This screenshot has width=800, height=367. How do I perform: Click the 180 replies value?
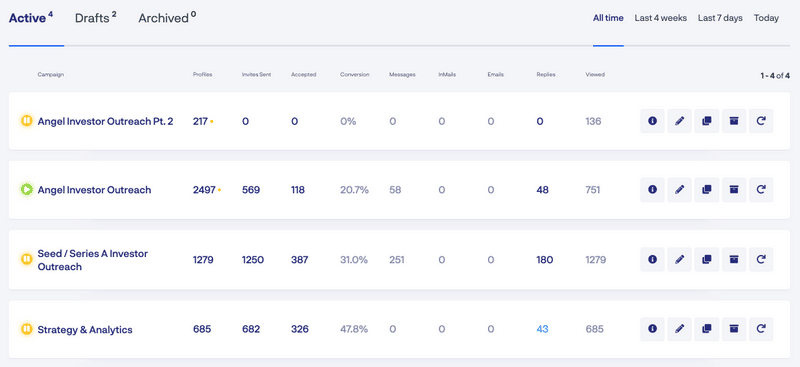coord(544,260)
